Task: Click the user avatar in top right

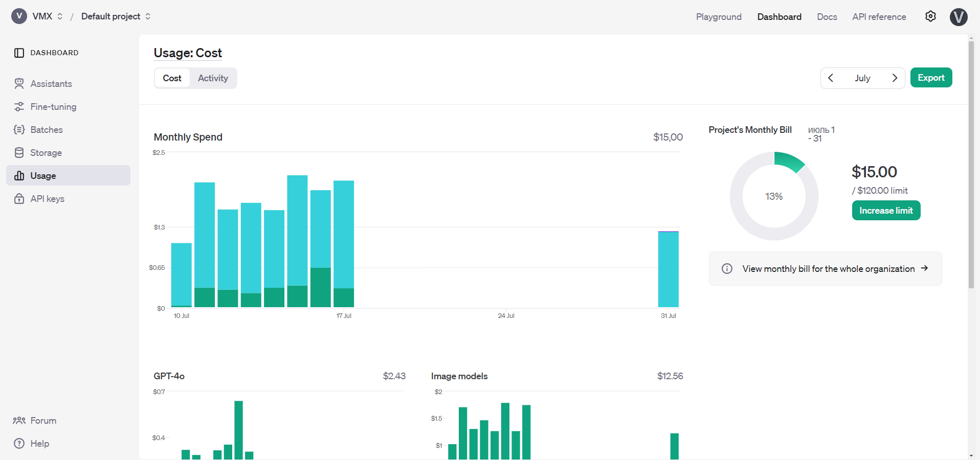Action: [958, 17]
